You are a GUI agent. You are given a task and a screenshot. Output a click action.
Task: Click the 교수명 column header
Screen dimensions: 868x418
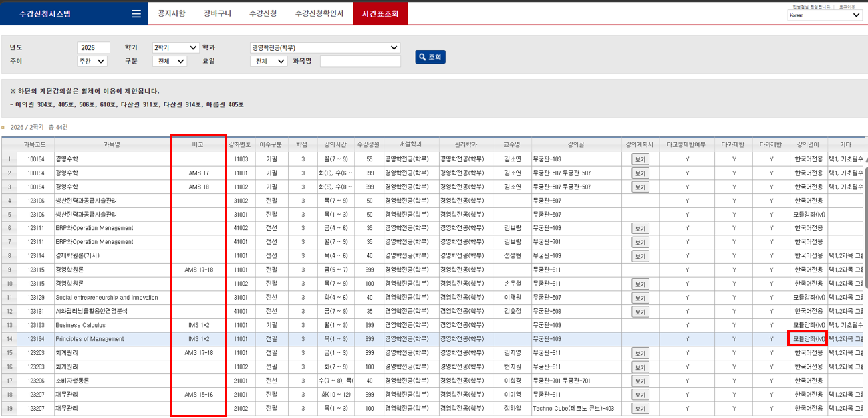pyautogui.click(x=513, y=144)
